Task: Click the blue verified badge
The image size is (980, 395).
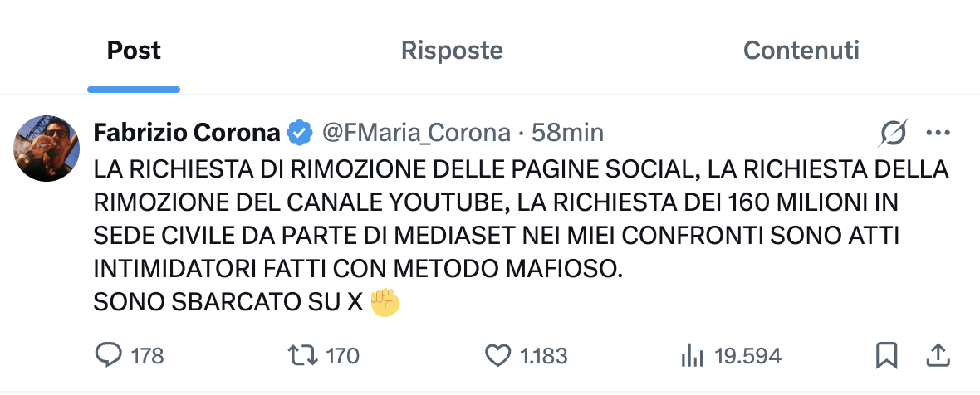Action: 300,132
